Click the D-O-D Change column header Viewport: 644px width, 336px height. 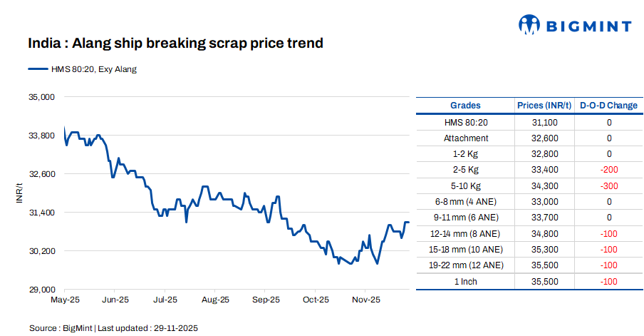(608, 106)
